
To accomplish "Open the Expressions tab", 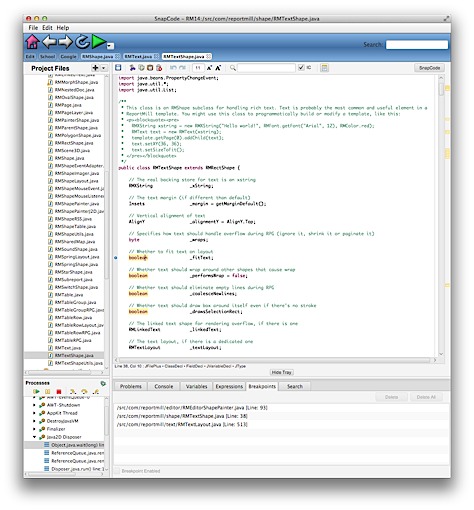I will pos(229,386).
